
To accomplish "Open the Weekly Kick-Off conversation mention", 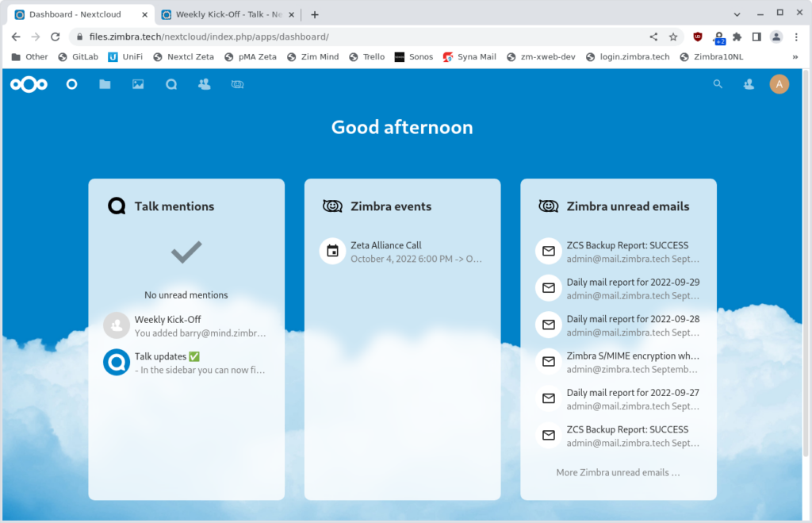I will 186,325.
